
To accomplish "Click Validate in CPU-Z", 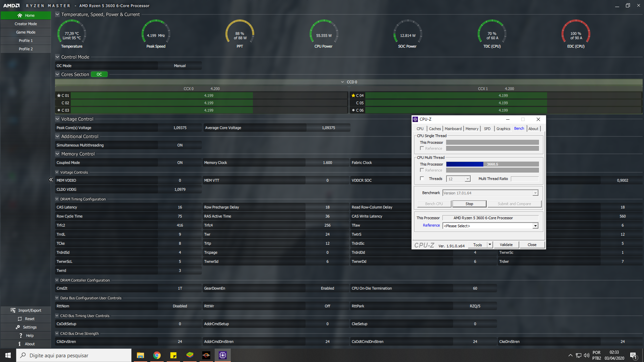I will click(x=506, y=245).
